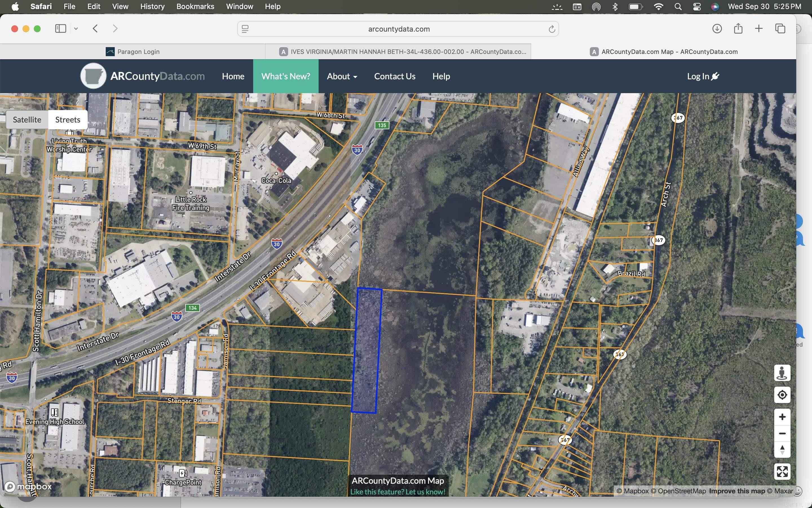Open macOS Spotlight search

[x=678, y=7]
